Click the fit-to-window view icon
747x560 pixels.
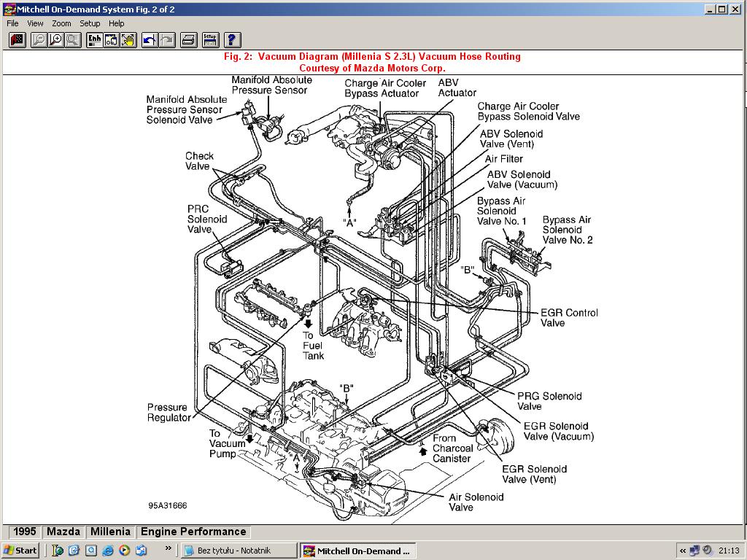tap(111, 40)
